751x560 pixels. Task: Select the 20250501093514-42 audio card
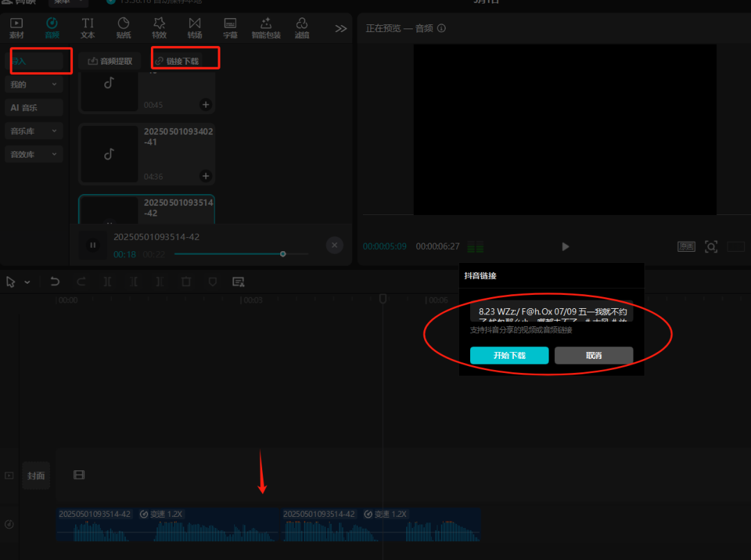click(147, 209)
